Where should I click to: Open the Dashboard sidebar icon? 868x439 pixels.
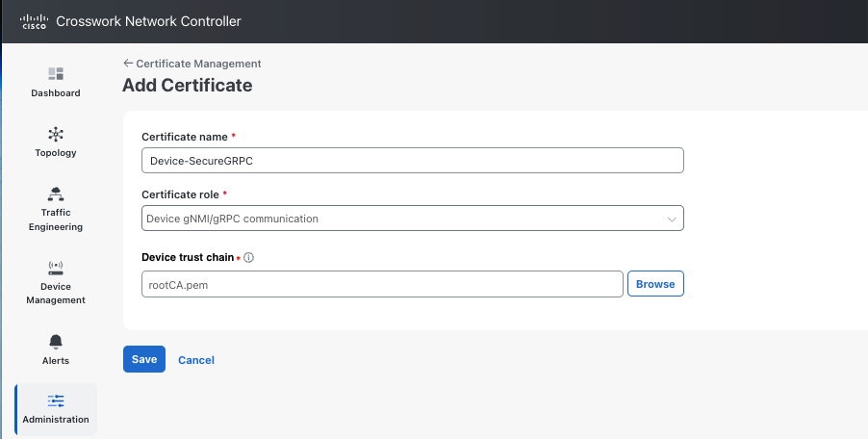point(56,73)
